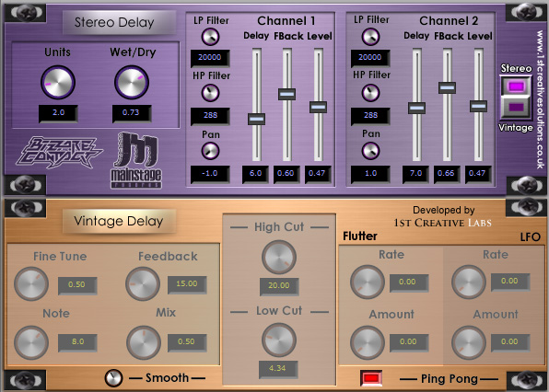Click Fine Tune value field 0.50
The image size is (549, 392).
[x=77, y=285]
